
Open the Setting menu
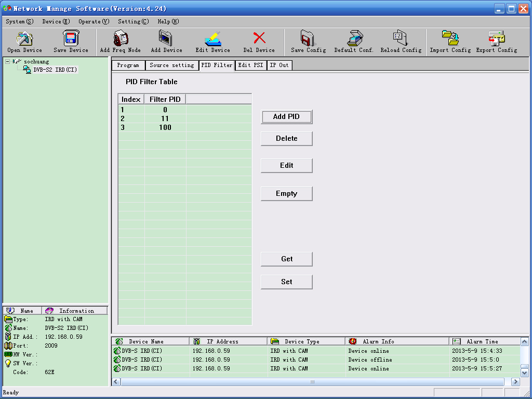pos(134,21)
